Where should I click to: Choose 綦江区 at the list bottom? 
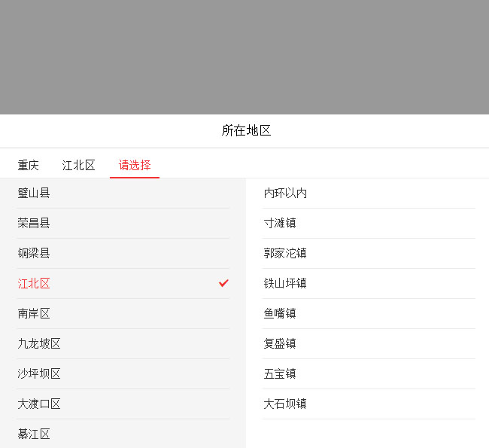click(x=35, y=434)
